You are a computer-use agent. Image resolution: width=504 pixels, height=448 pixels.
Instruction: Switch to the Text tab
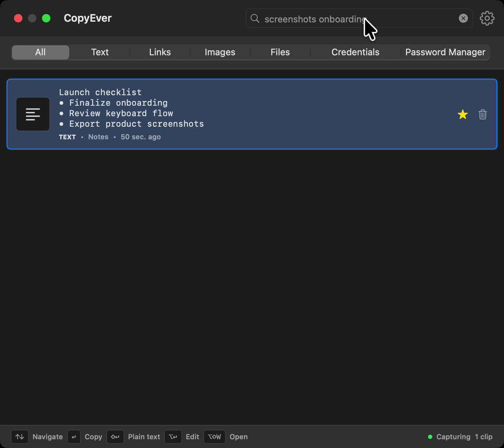point(100,52)
